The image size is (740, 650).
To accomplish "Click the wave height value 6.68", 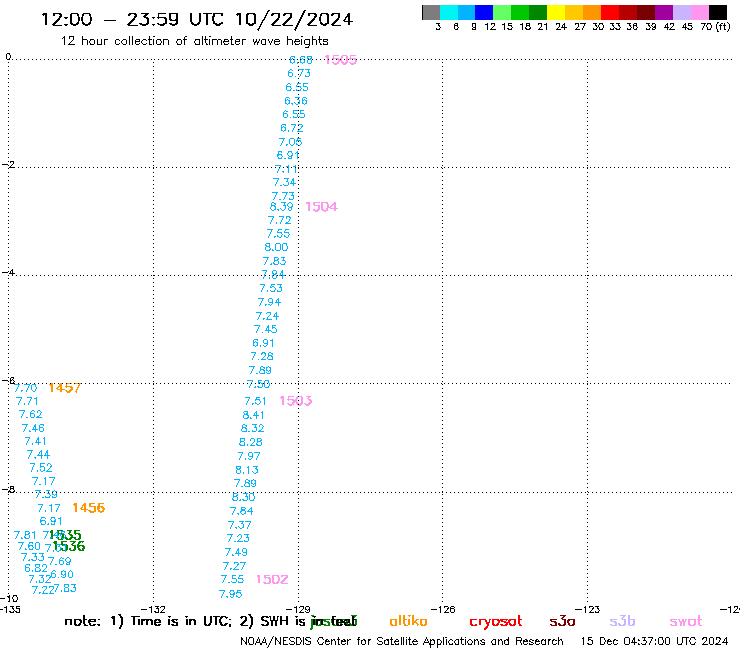I will pyautogui.click(x=301, y=60).
